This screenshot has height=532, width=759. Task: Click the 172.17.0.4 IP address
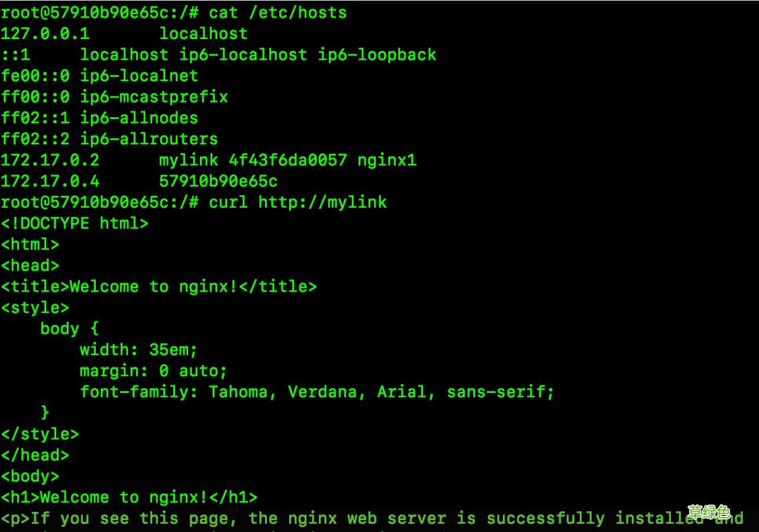tap(50, 181)
